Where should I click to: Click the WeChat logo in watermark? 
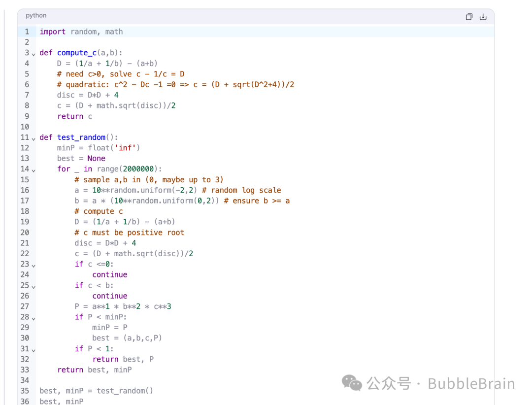352,383
